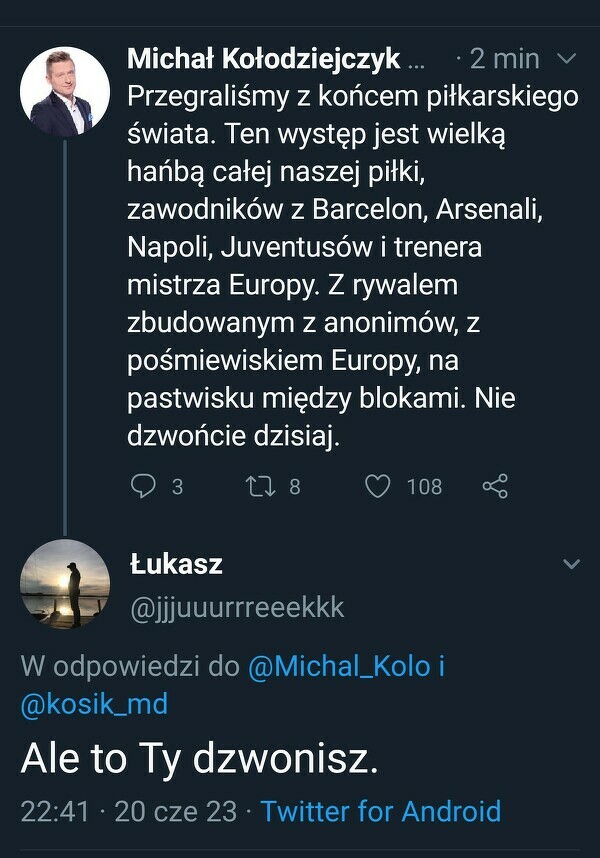Visit the @kosik_md mention
This screenshot has width=600, height=858.
click(x=94, y=704)
